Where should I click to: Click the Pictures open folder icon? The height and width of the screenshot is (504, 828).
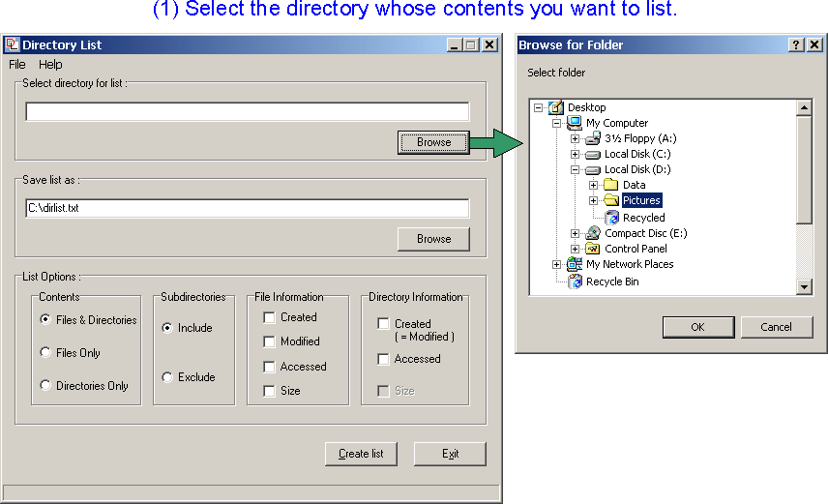pyautogui.click(x=611, y=200)
